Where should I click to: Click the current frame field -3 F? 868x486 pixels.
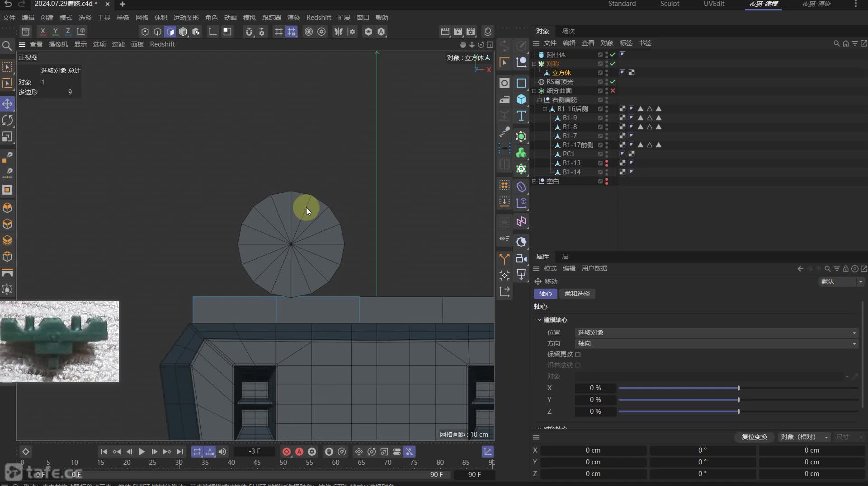[254, 451]
